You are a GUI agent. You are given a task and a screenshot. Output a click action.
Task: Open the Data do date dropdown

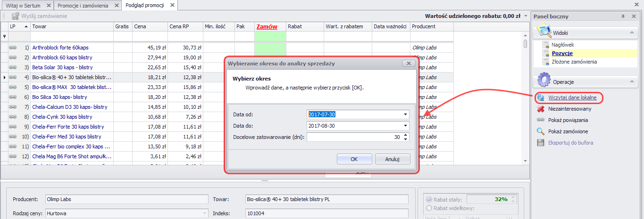click(x=405, y=126)
